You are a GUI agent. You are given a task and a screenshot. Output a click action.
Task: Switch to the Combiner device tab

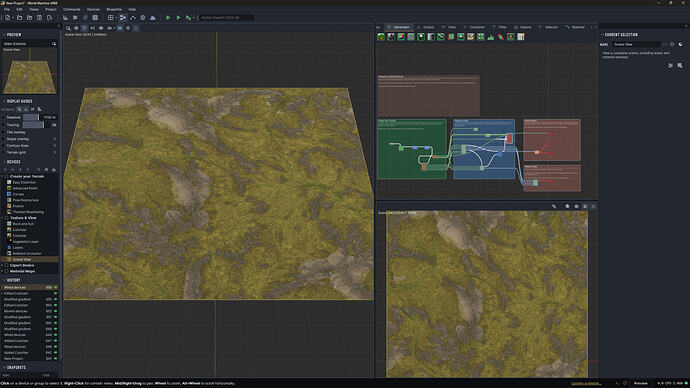pyautogui.click(x=474, y=27)
